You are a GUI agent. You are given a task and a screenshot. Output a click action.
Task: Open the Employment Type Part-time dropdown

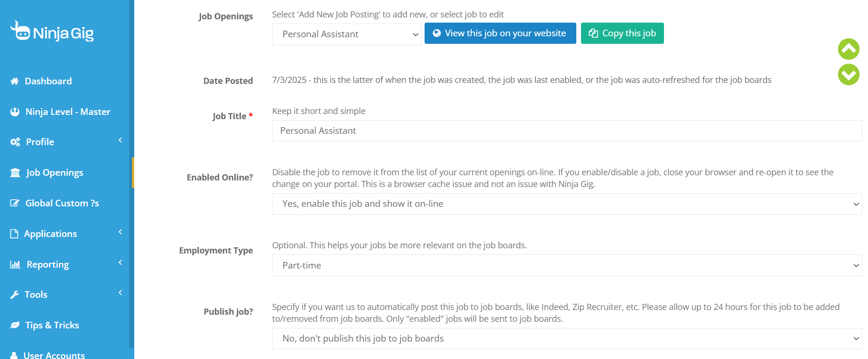click(567, 265)
